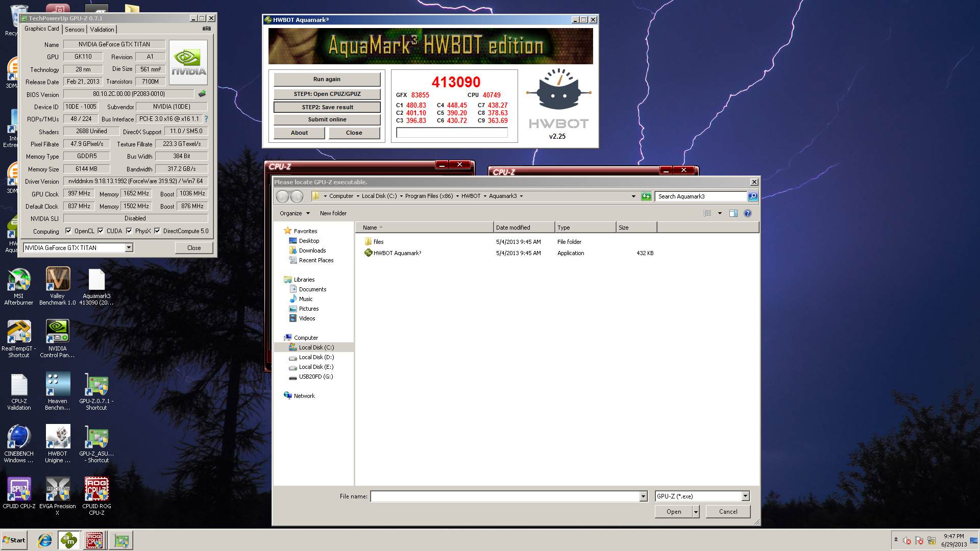The width and height of the screenshot is (980, 551).
Task: Open the CINEBENCH Windows desktop icon
Action: pyautogui.click(x=19, y=444)
